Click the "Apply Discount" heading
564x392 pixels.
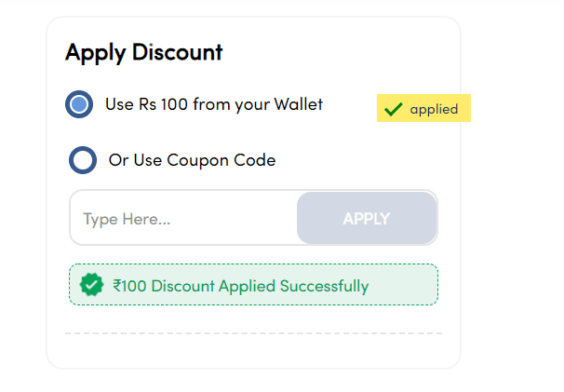(x=143, y=52)
